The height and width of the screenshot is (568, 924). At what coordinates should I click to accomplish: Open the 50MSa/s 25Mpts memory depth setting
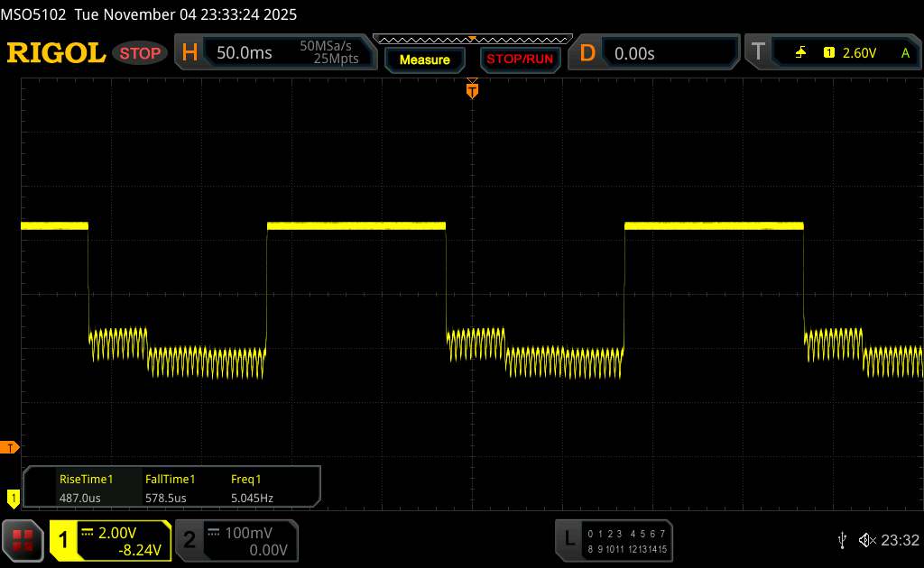click(329, 53)
